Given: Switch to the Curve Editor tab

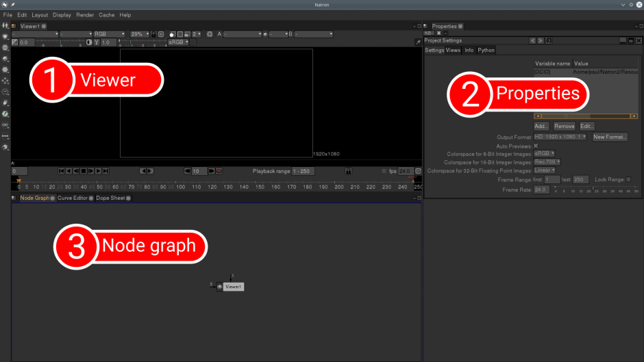Looking at the screenshot, I should pyautogui.click(x=72, y=198).
